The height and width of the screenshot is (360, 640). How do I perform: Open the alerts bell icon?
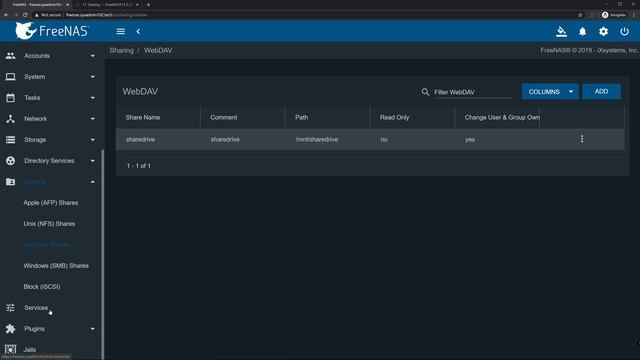coord(582,31)
